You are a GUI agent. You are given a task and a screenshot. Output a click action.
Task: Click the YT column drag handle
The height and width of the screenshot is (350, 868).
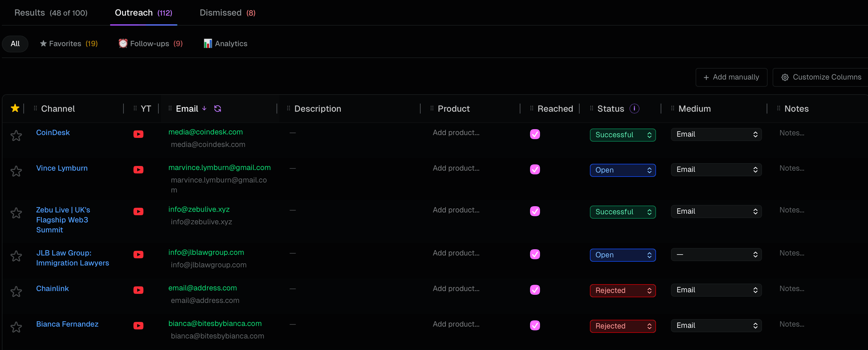[x=135, y=108]
